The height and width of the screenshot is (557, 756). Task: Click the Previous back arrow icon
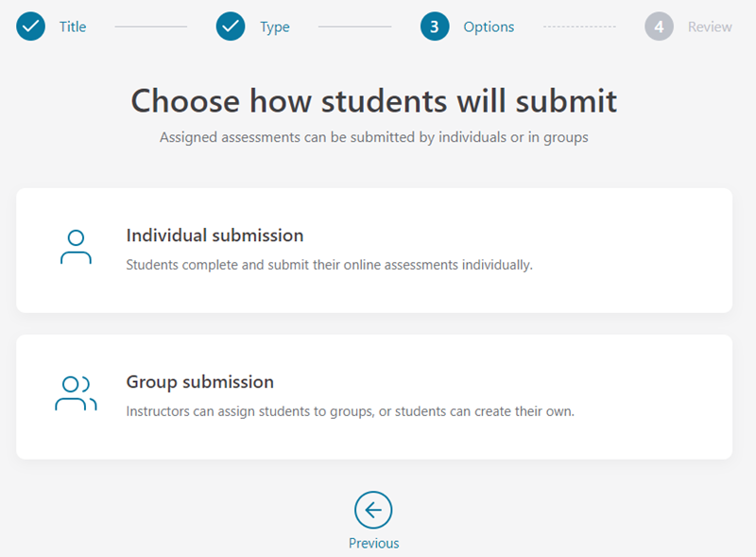point(373,510)
